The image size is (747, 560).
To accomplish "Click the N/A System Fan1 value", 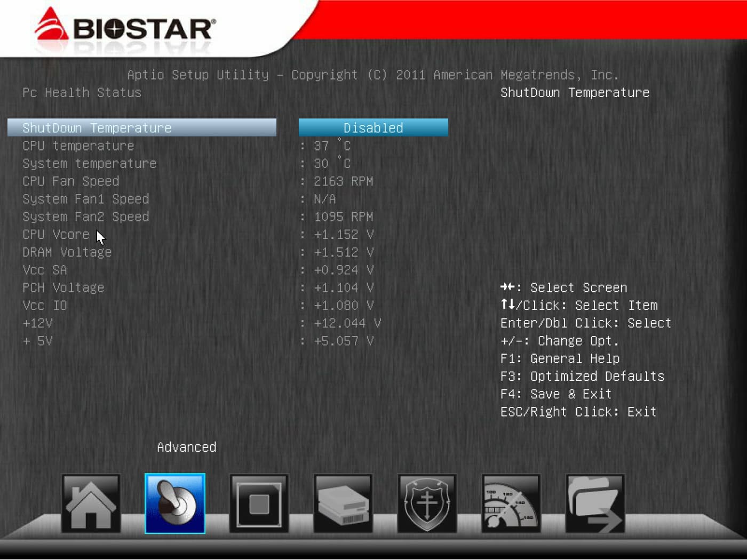I will 325,199.
